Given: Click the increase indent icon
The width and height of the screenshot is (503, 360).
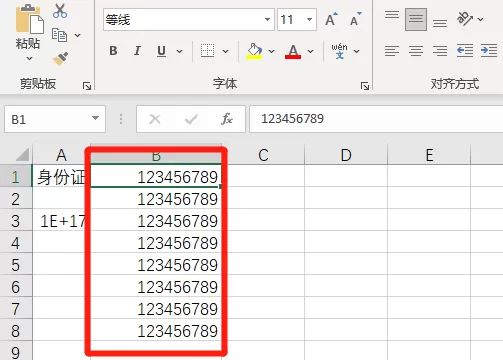Looking at the screenshot, I should [x=489, y=51].
